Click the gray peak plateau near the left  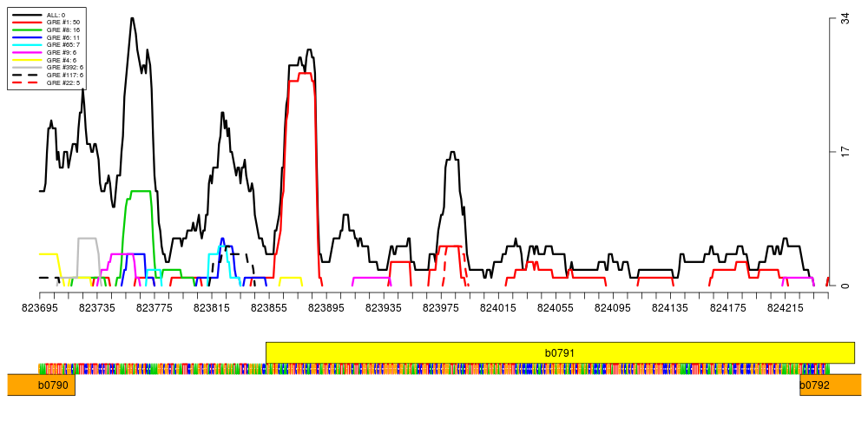point(87,239)
